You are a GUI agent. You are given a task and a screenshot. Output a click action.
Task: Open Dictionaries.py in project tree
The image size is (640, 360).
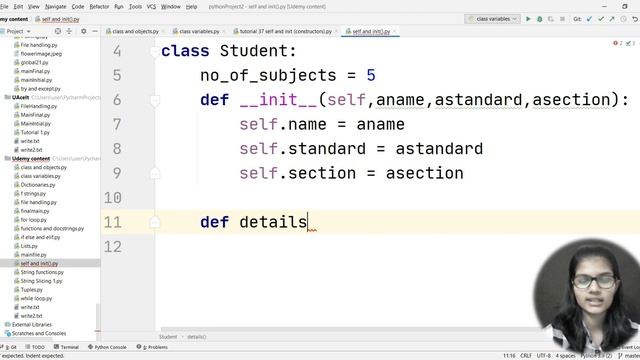pyautogui.click(x=38, y=185)
